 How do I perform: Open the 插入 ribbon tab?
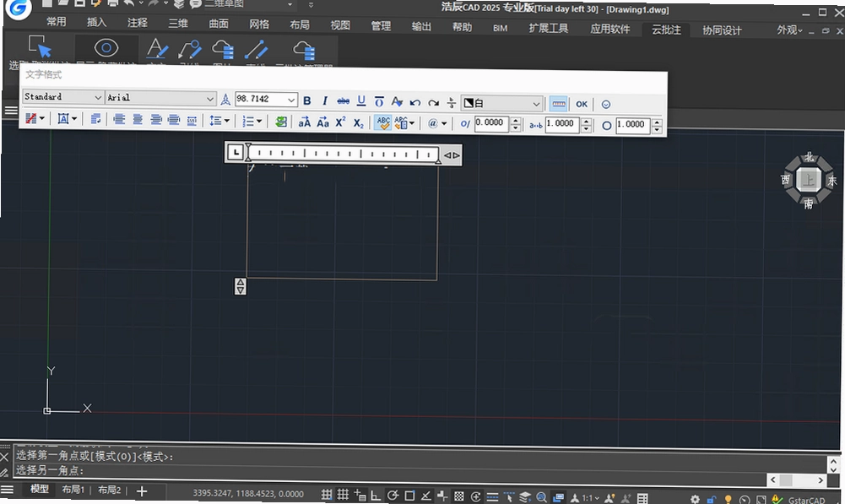pos(96,22)
